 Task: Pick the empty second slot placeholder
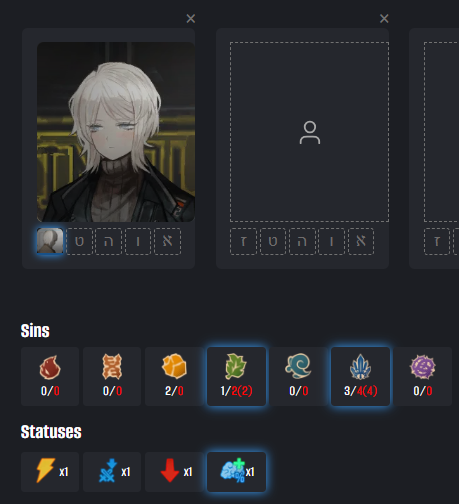coord(309,132)
